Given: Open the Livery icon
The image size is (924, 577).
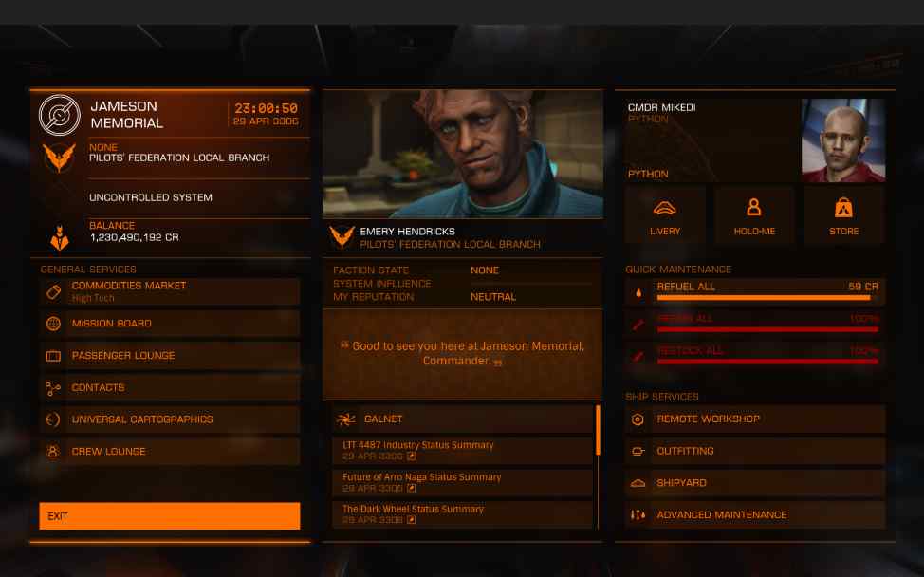Looking at the screenshot, I should click(x=665, y=208).
